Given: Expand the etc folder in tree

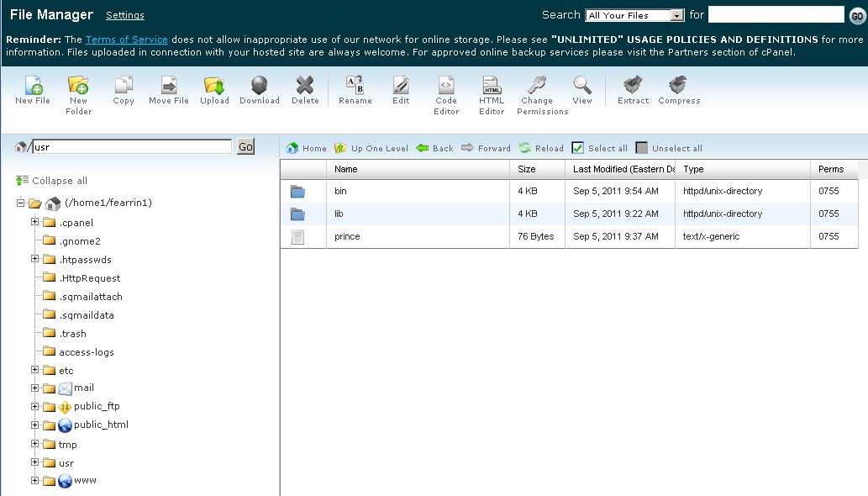Looking at the screenshot, I should click(35, 370).
